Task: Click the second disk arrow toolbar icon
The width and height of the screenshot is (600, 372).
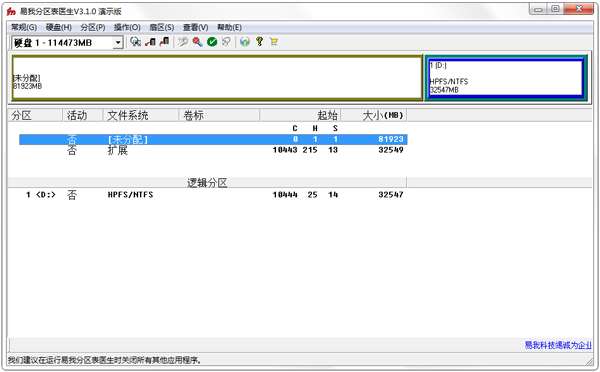Action: (x=164, y=42)
